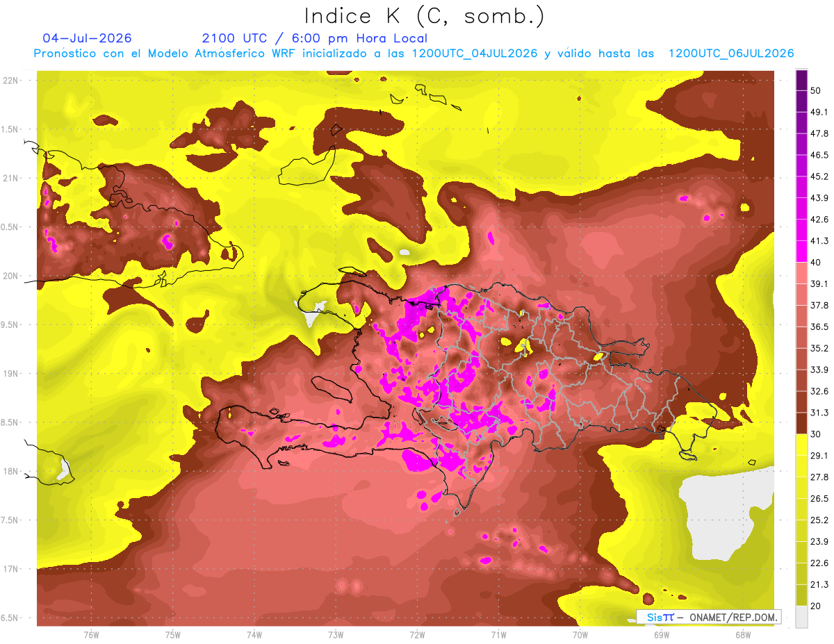The height and width of the screenshot is (644, 834).
Task: Click legend value 32.6
Action: click(x=819, y=391)
